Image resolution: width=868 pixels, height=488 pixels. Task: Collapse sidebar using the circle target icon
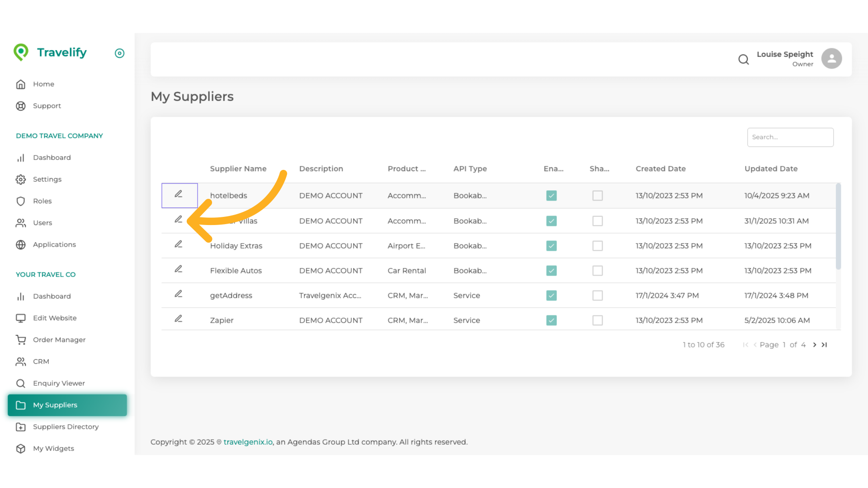coord(119,53)
